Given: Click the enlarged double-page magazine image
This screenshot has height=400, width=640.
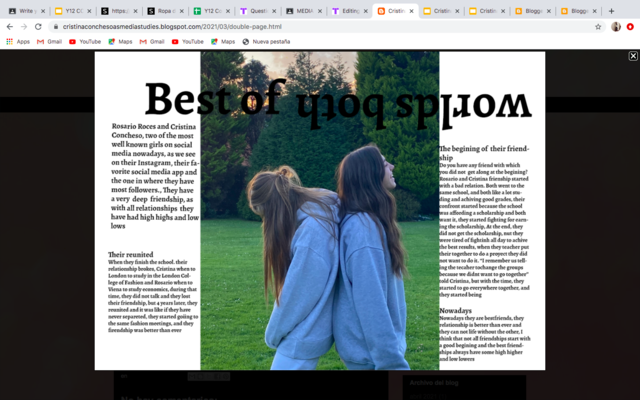Looking at the screenshot, I should point(320,211).
